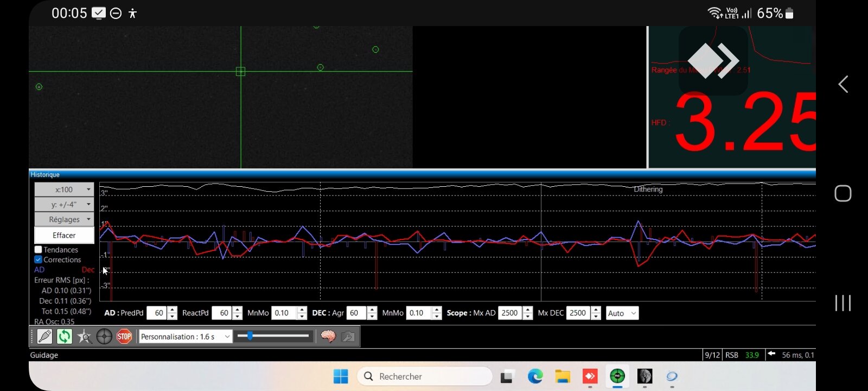Increase PredPd with the up arrow
The image size is (868, 391).
173,310
